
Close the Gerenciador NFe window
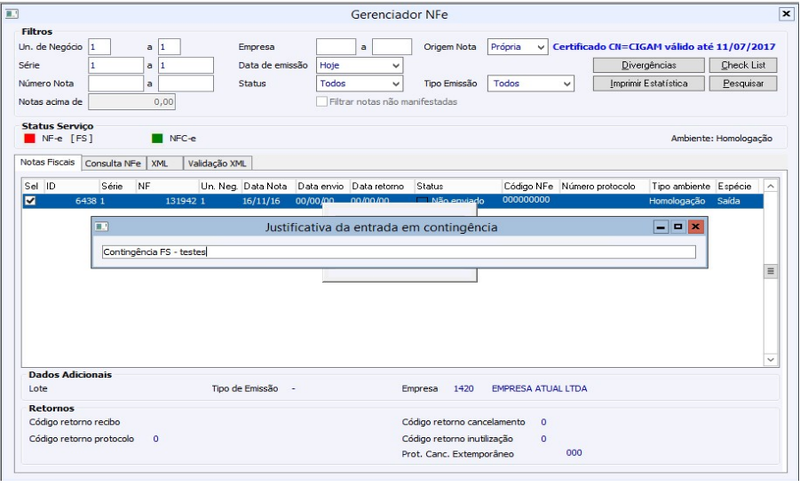(786, 14)
